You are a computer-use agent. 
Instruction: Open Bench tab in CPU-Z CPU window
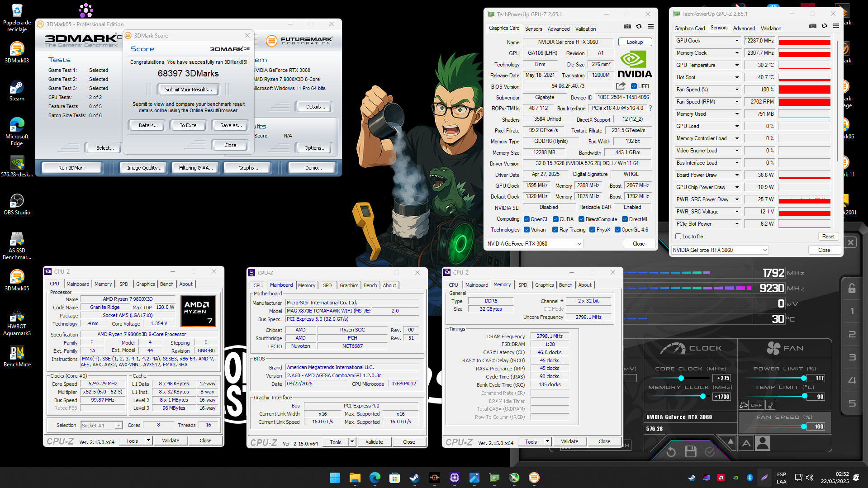166,284
